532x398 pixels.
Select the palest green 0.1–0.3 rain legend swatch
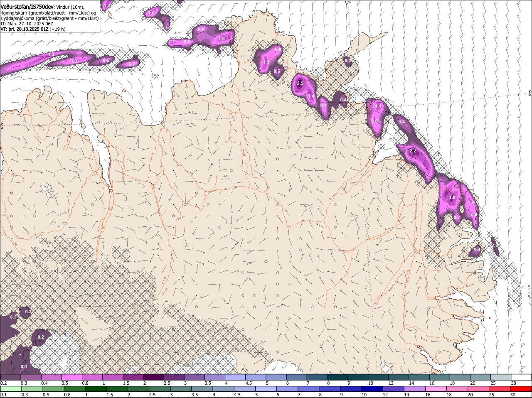click(10, 389)
